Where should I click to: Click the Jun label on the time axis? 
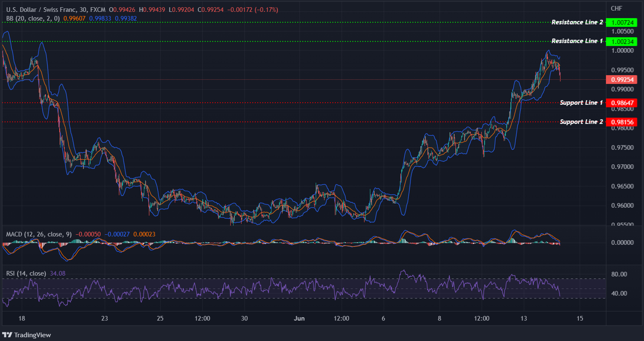299,318
